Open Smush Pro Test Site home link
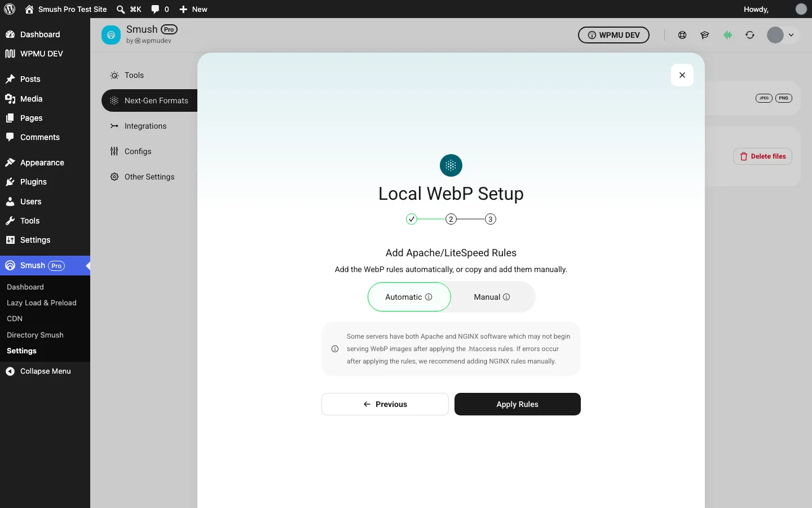 66,9
